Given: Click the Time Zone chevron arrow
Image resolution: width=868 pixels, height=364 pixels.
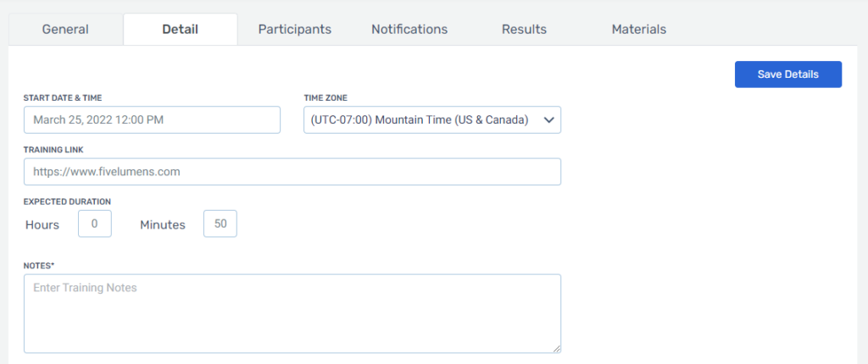Looking at the screenshot, I should (x=548, y=120).
